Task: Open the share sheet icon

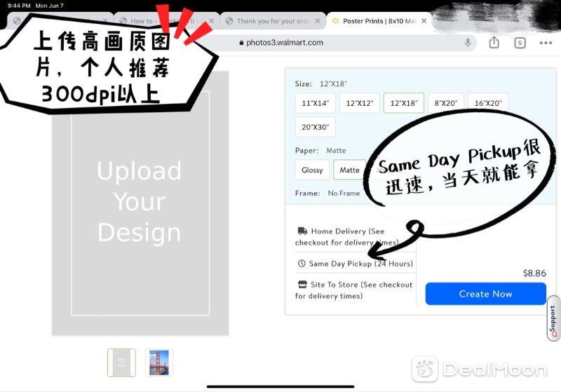Action: 494,43
